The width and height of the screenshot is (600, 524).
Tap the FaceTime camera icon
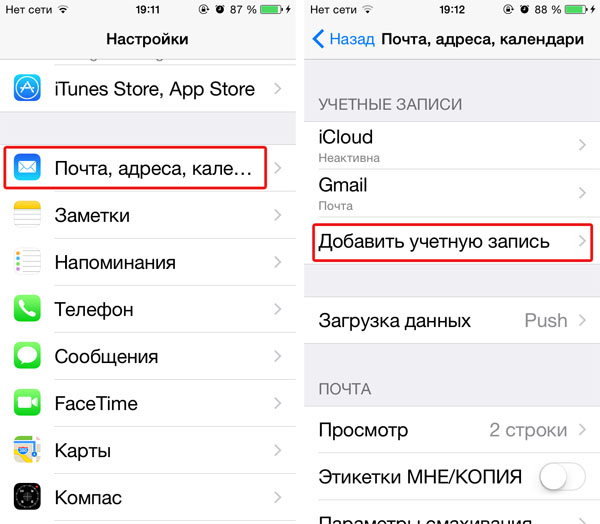pos(27,403)
